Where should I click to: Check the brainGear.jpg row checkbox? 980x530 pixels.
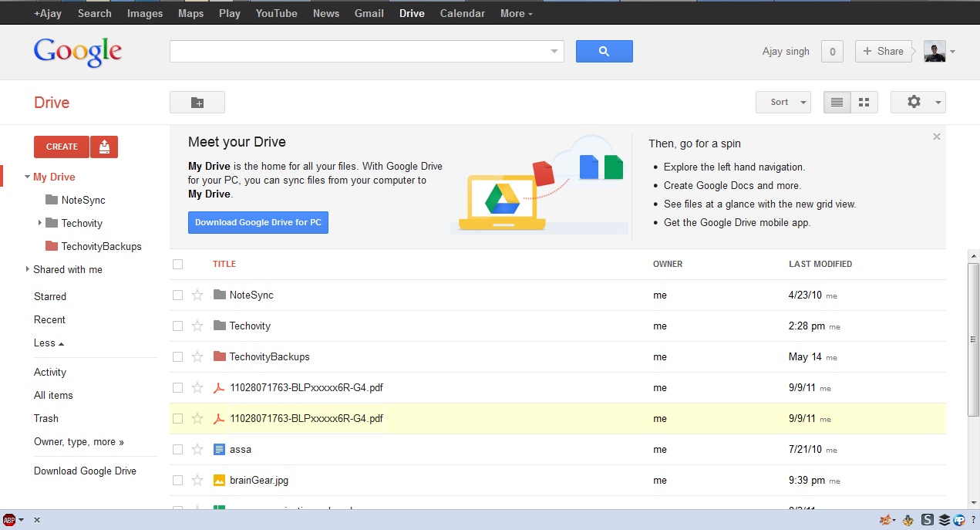177,480
